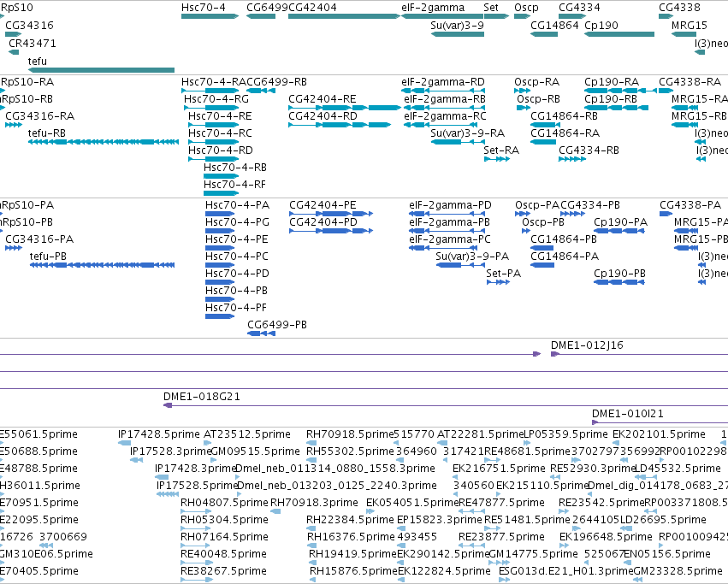Click protein CG34316-PA
This screenshot has height=584, width=728.
pos(14,248)
